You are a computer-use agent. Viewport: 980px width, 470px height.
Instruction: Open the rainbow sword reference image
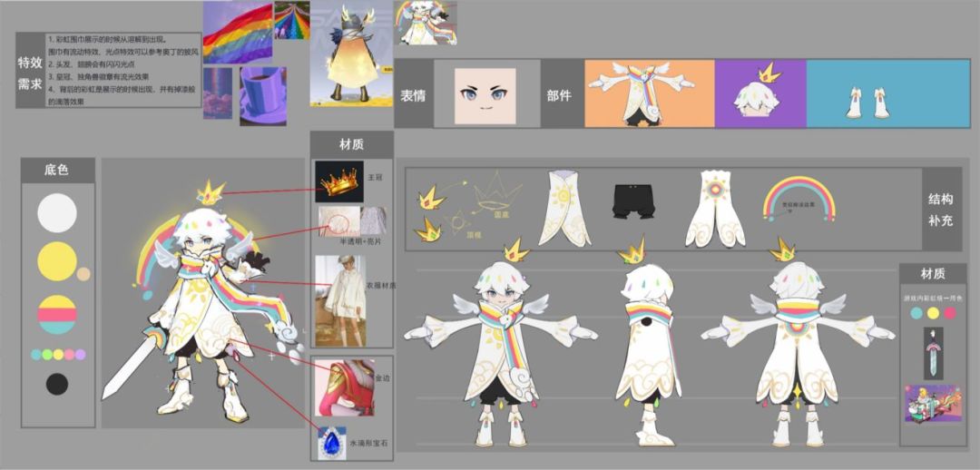click(x=934, y=353)
